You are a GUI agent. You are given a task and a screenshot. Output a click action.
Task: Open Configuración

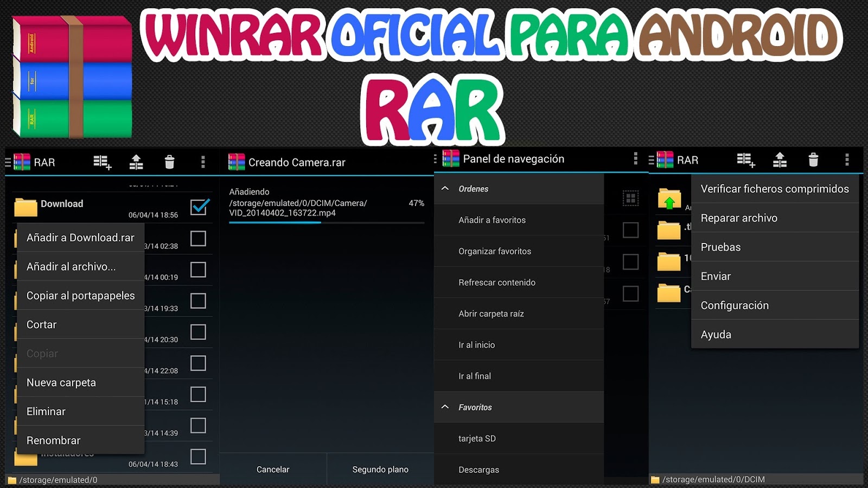775,305
